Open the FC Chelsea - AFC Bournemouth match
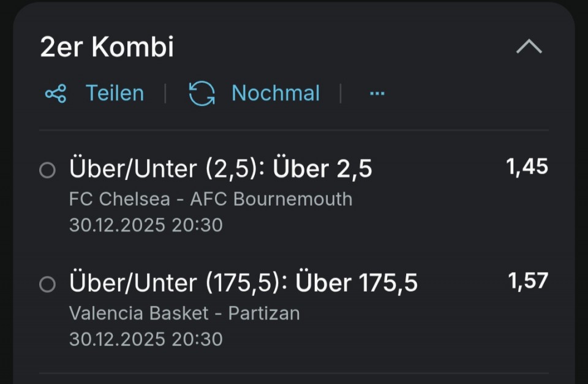 pos(210,199)
